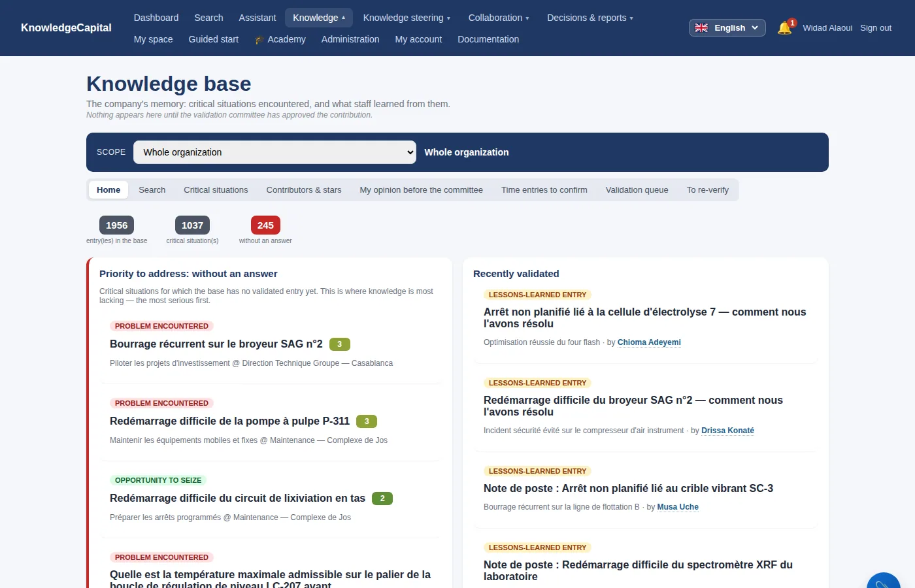915x588 pixels.
Task: Switch to the Validation queue tab
Action: [637, 190]
